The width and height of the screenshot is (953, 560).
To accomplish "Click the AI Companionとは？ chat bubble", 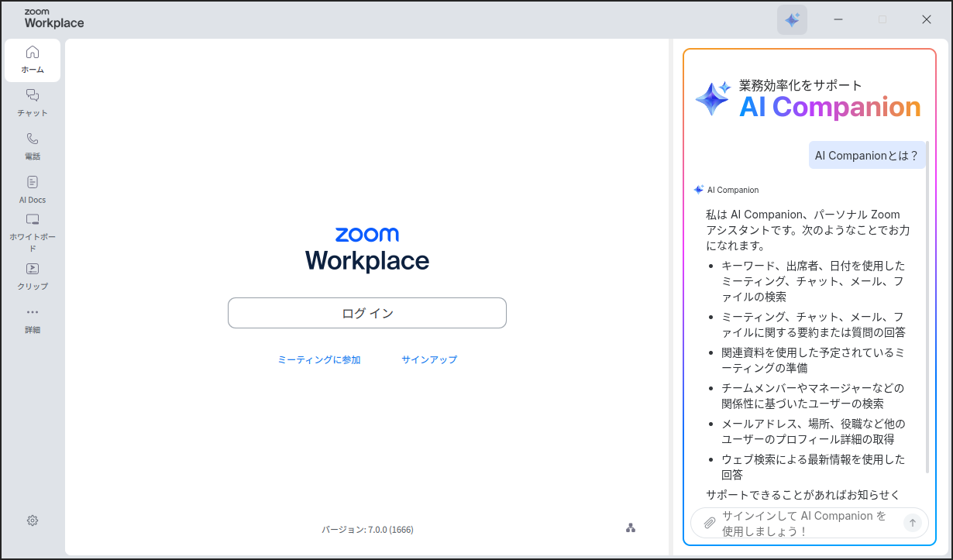I will pyautogui.click(x=866, y=155).
